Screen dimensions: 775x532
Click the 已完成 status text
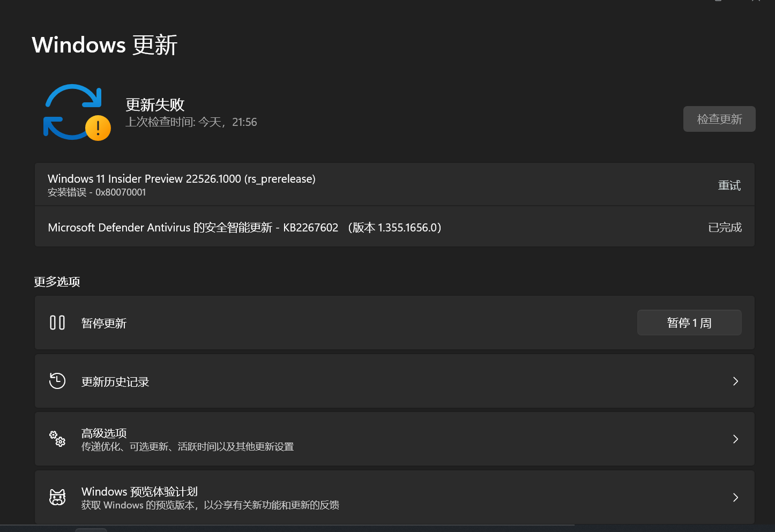[x=725, y=227]
